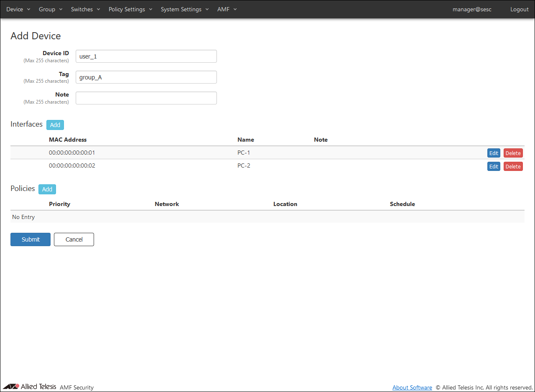Delete the PC-2 interface row
535x392 pixels.
[x=513, y=167]
